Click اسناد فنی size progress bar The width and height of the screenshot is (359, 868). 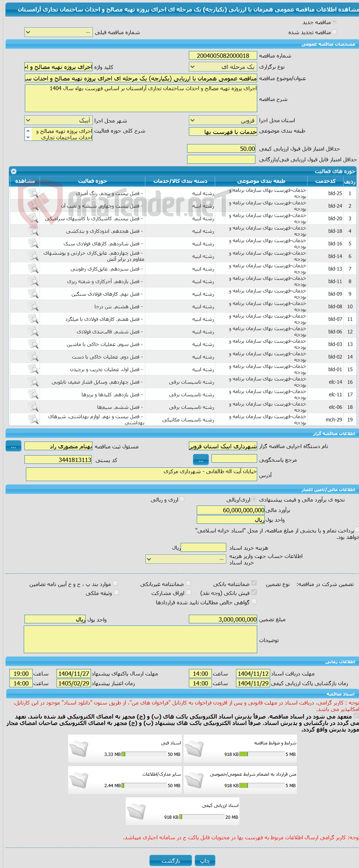click(144, 754)
